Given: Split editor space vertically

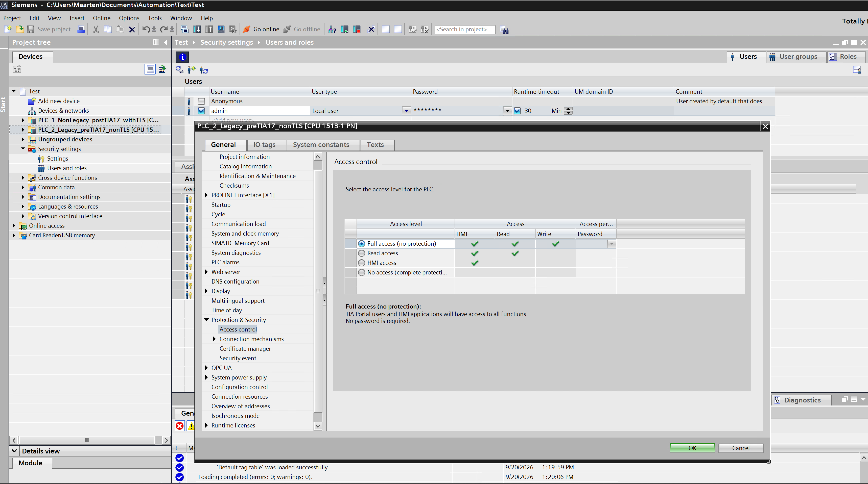Looking at the screenshot, I should click(398, 29).
